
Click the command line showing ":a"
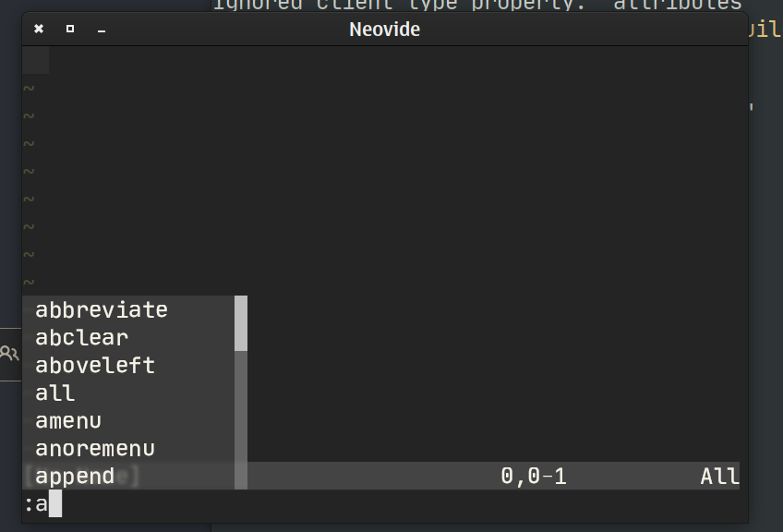pyautogui.click(x=37, y=504)
